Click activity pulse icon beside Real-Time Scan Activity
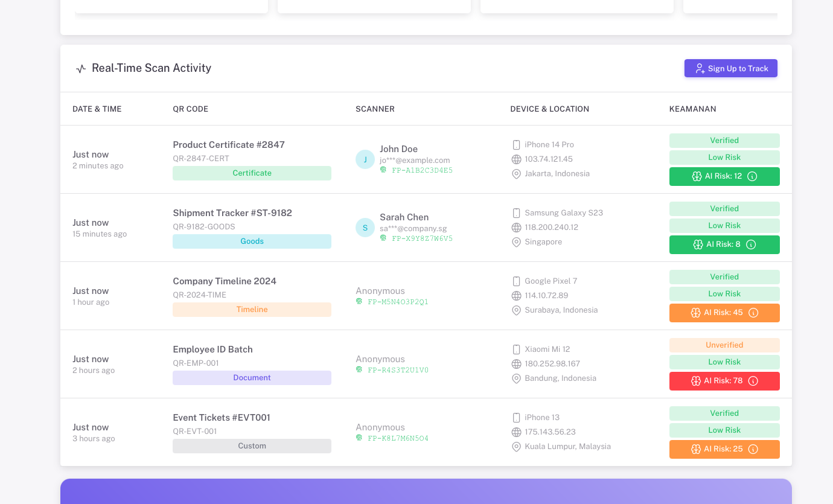This screenshot has width=833, height=504. coord(81,69)
